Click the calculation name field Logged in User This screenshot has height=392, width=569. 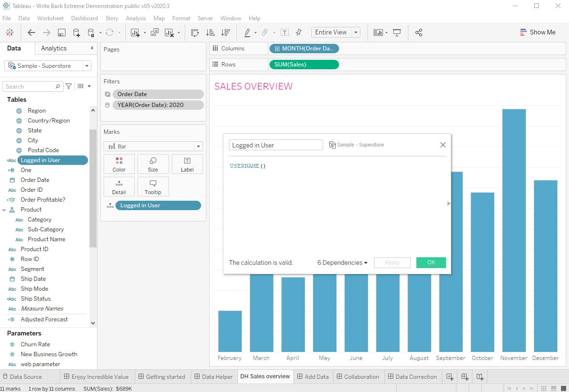click(276, 145)
